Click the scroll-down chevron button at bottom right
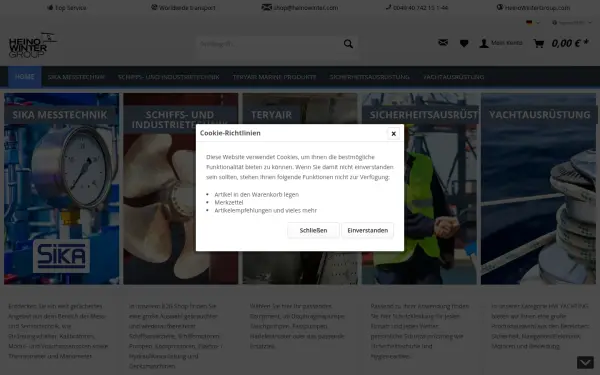This screenshot has width=600, height=375. pos(585,362)
